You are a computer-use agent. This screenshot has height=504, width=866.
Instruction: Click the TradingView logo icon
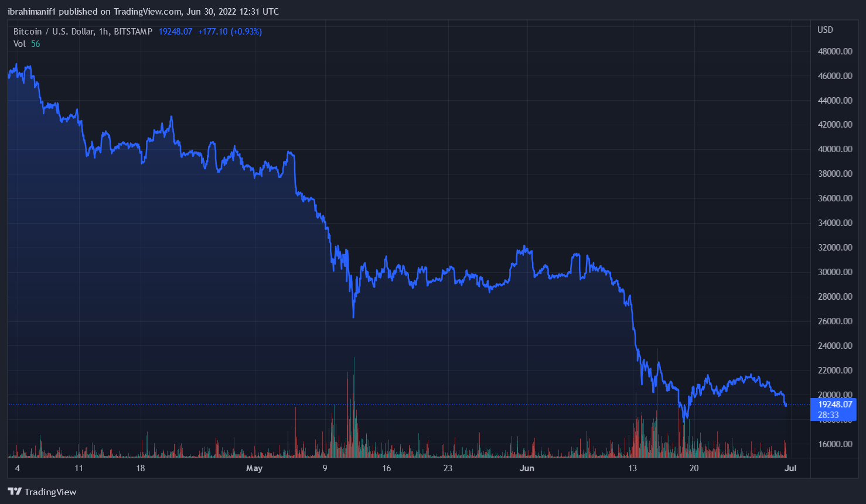(x=15, y=492)
